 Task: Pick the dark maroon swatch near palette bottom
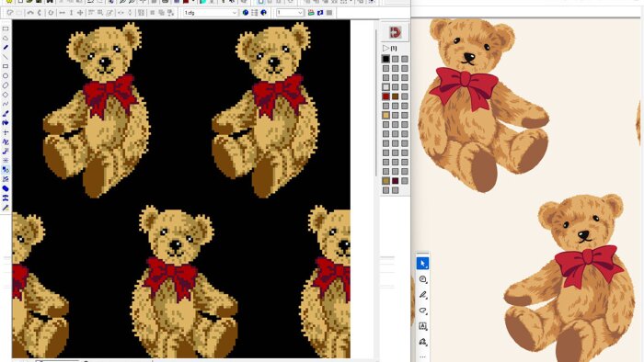pyautogui.click(x=395, y=180)
